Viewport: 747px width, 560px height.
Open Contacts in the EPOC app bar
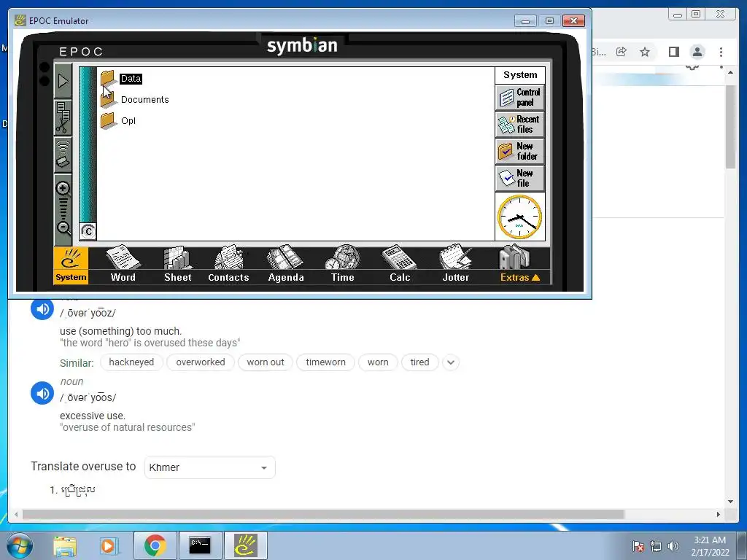click(x=228, y=264)
